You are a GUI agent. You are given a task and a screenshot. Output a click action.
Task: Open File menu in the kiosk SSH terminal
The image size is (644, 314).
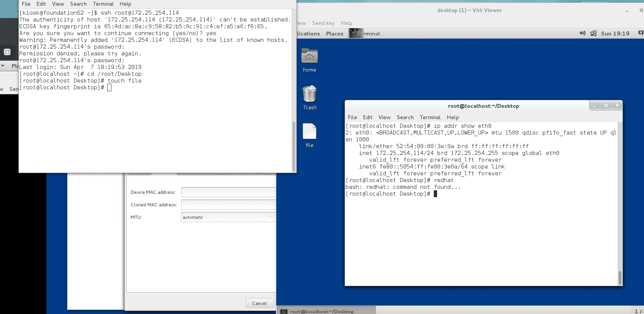[26, 4]
